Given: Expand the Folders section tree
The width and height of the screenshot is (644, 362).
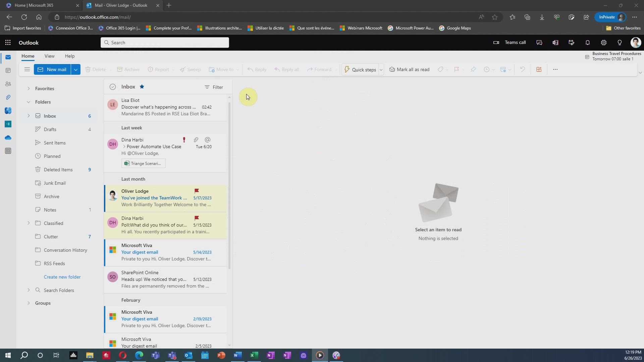Looking at the screenshot, I should 28,102.
